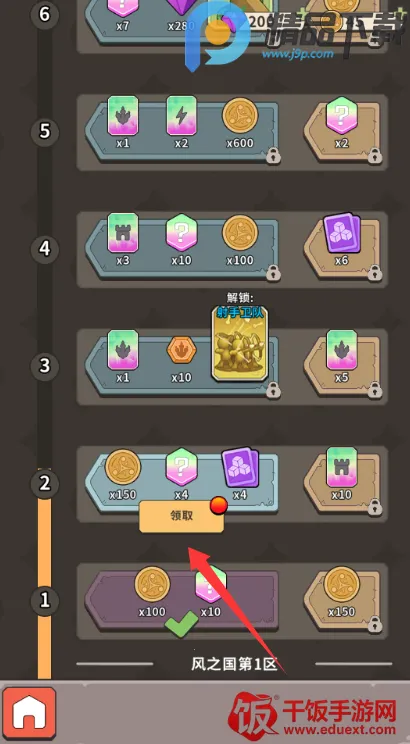Go back via the home icon

[x=29, y=712]
